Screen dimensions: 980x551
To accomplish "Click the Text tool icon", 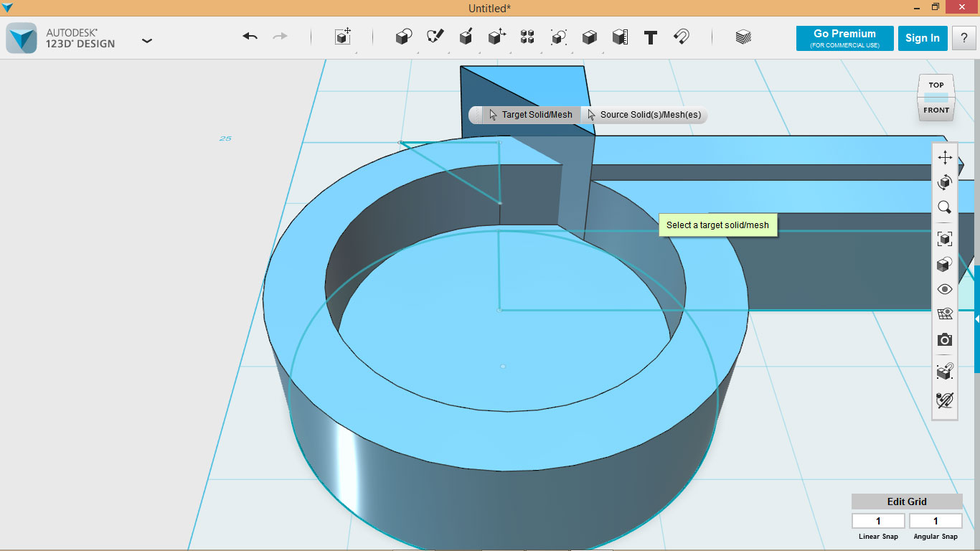I will 651,37.
